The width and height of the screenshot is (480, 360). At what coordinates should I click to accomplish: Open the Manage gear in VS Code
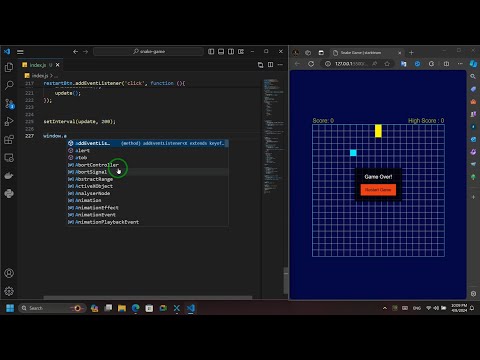point(9,291)
